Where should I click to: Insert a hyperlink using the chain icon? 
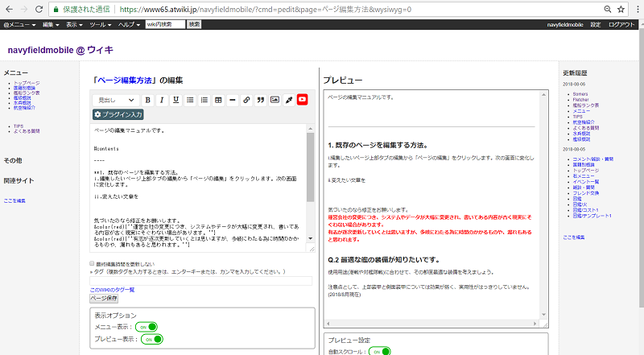point(246,100)
